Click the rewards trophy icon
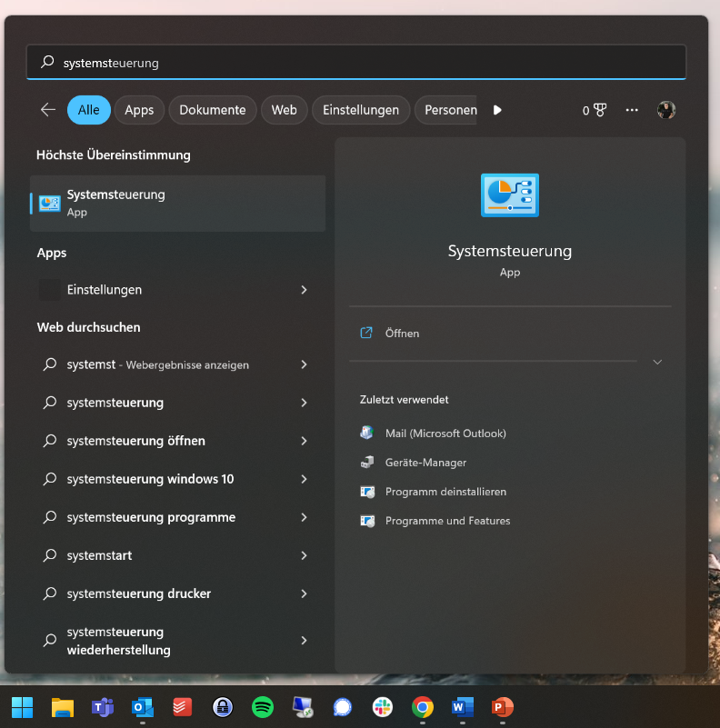Image resolution: width=720 pixels, height=728 pixels. (599, 110)
